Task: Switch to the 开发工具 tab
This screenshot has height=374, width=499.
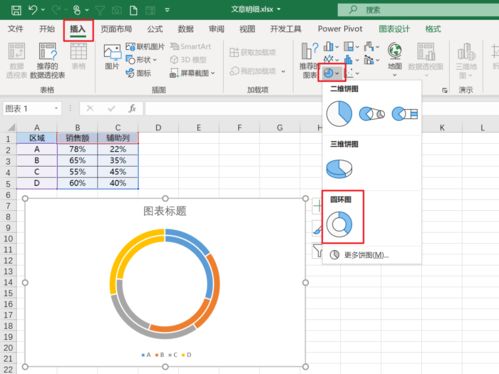Action: [x=286, y=29]
